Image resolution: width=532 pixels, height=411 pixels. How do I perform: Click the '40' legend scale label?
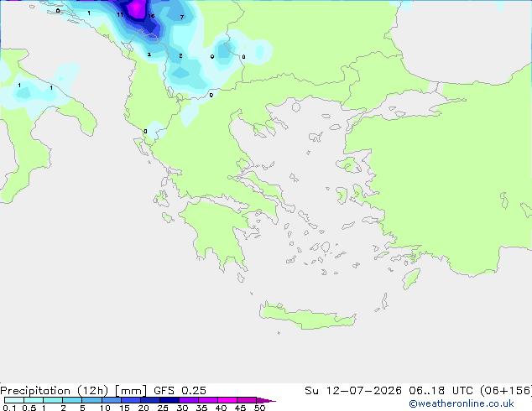[x=221, y=408]
